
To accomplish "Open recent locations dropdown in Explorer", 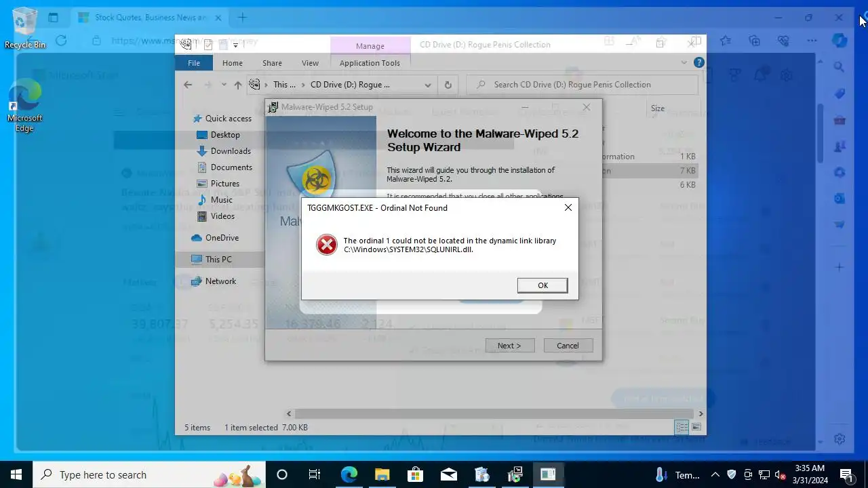I will 223,85.
